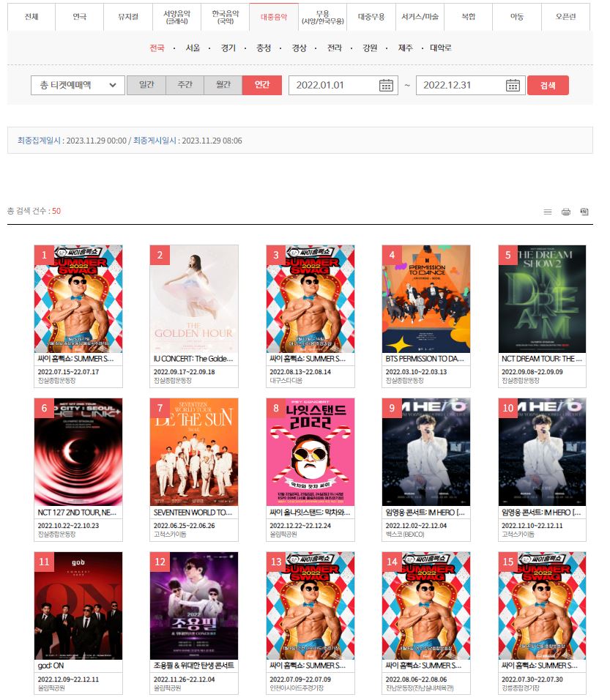Filter by region 제주
The image size is (610, 700).
click(x=405, y=48)
